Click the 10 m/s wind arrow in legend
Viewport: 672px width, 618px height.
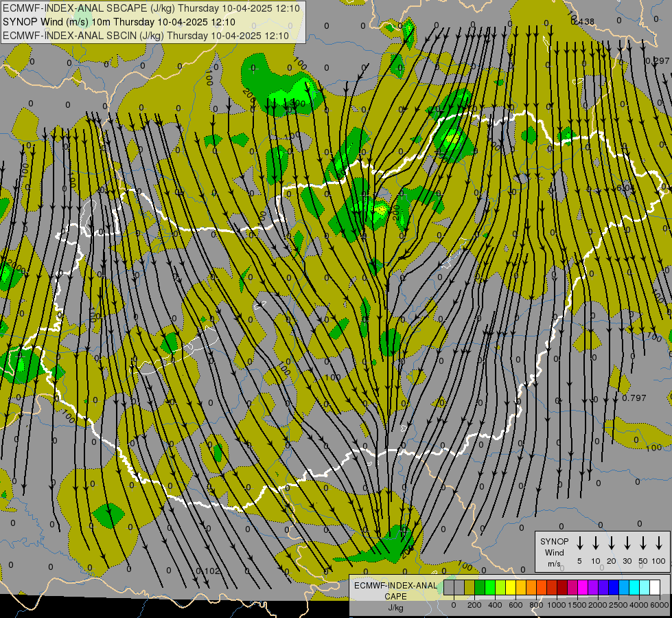(596, 543)
